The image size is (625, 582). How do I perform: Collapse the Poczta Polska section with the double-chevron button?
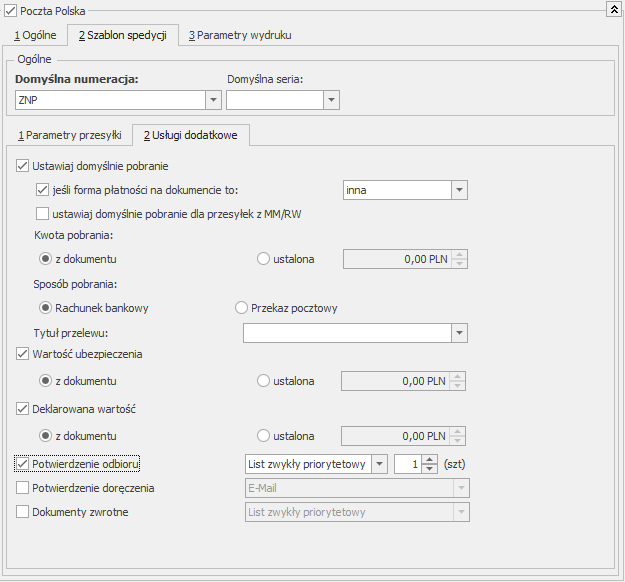(x=614, y=9)
